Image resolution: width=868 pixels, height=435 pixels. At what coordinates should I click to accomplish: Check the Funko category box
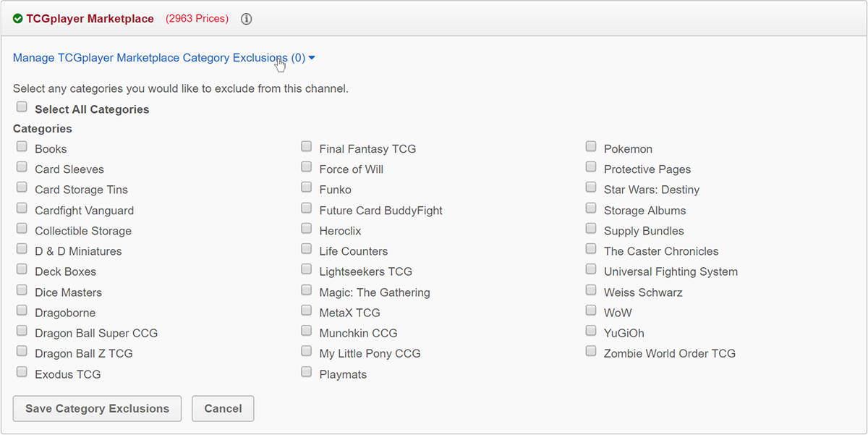pyautogui.click(x=307, y=187)
